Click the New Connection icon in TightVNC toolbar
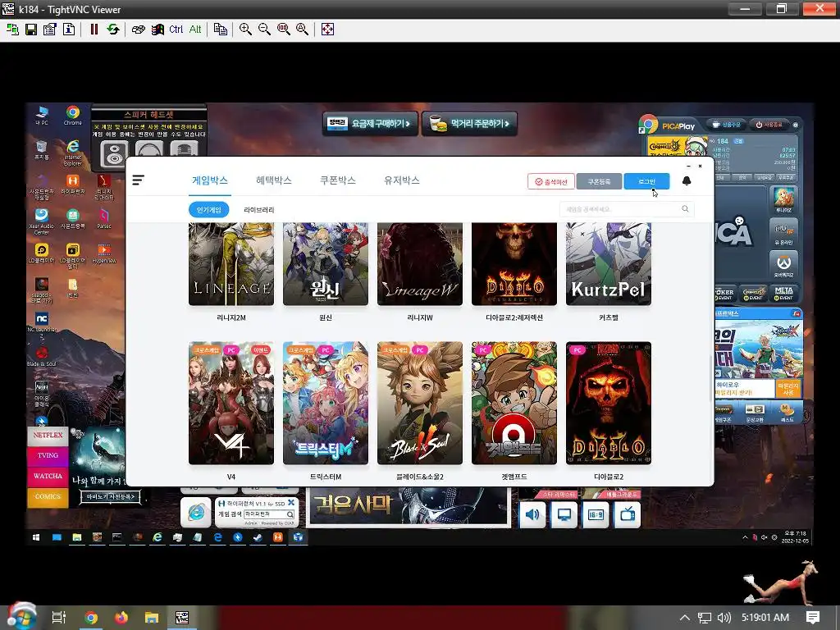The height and width of the screenshot is (630, 840). 12,30
